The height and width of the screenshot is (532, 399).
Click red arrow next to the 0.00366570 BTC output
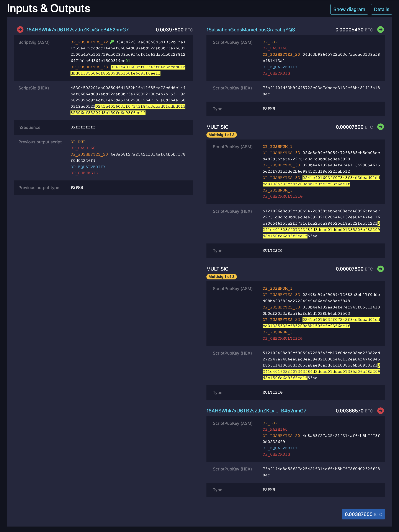point(380,410)
